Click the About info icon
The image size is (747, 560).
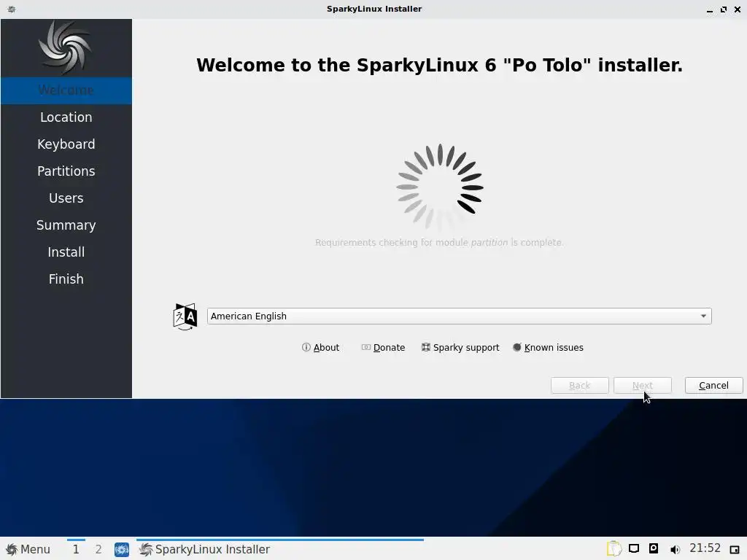tap(306, 347)
